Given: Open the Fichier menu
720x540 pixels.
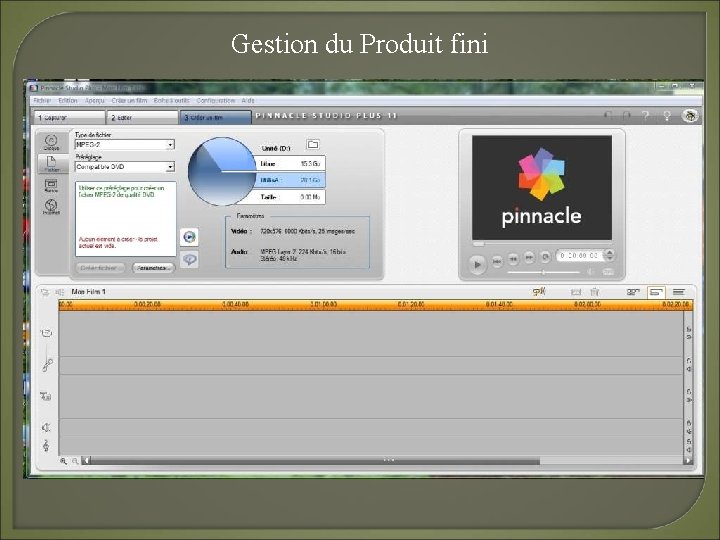Looking at the screenshot, I should point(42,101).
